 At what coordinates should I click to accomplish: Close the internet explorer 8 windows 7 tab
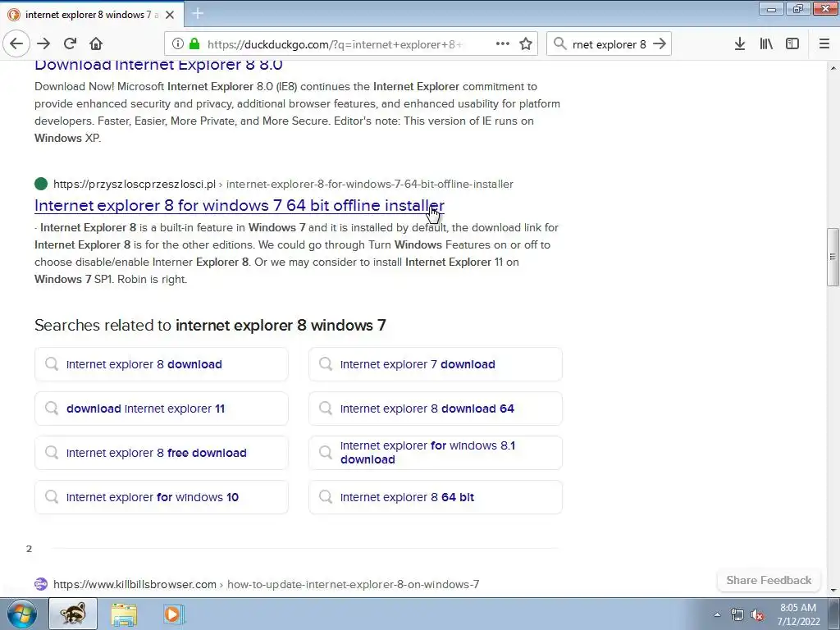tap(170, 15)
